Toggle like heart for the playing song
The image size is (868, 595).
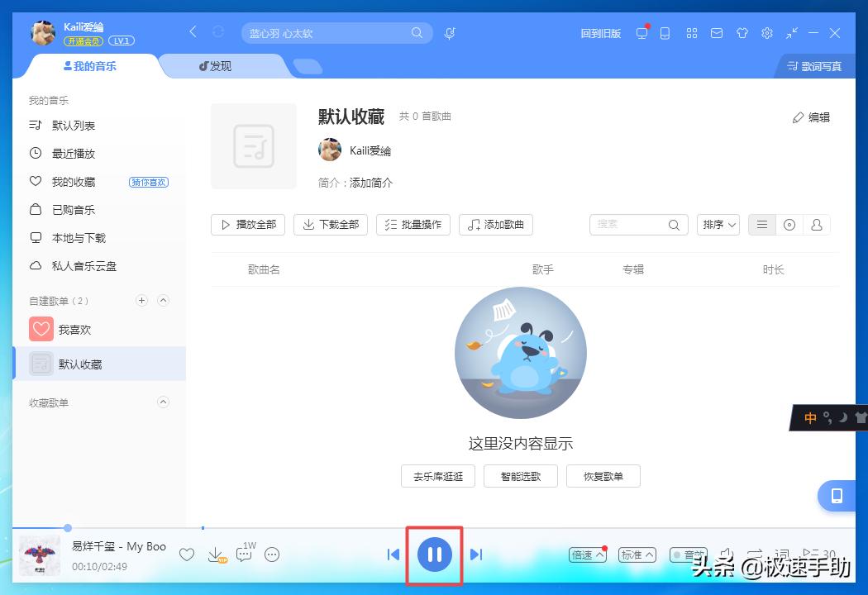click(x=188, y=555)
